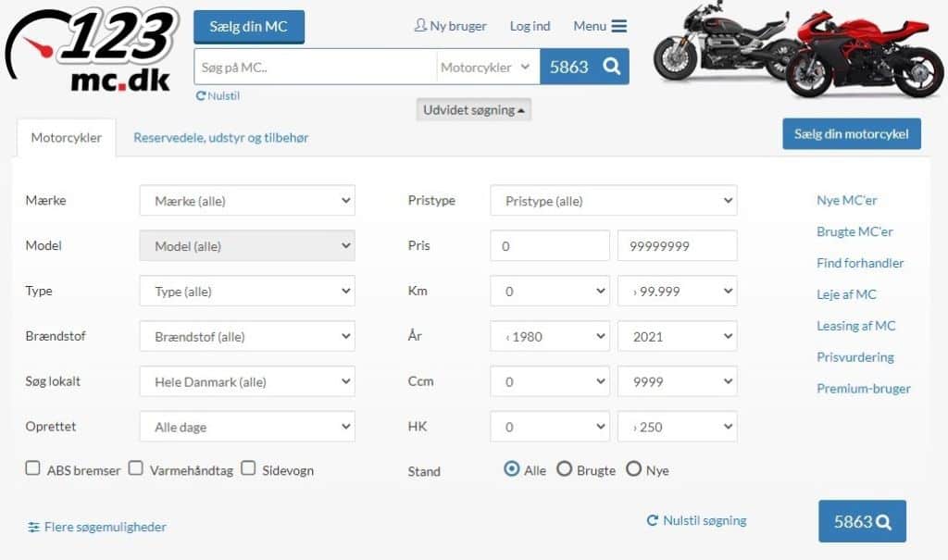Click the magnifier search button beside 5863

tap(612, 66)
